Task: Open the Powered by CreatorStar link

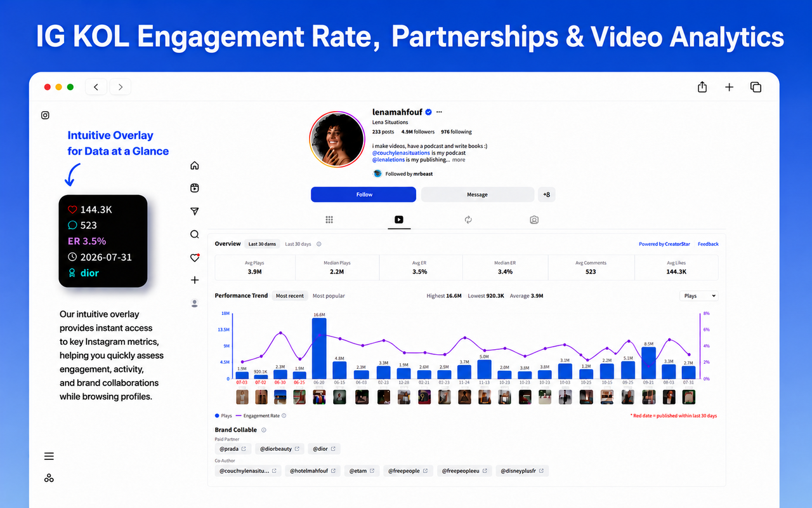Action: click(x=664, y=244)
